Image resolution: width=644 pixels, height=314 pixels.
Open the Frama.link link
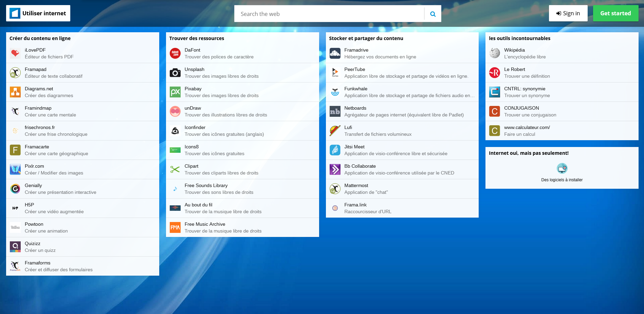pos(402,208)
